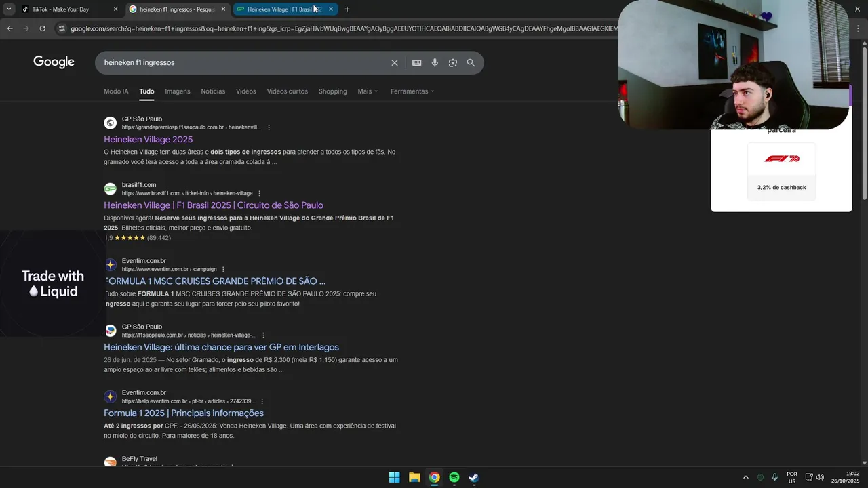This screenshot has width=868, height=488.
Task: Open options menu for brasilf1.com result
Action: (259, 193)
